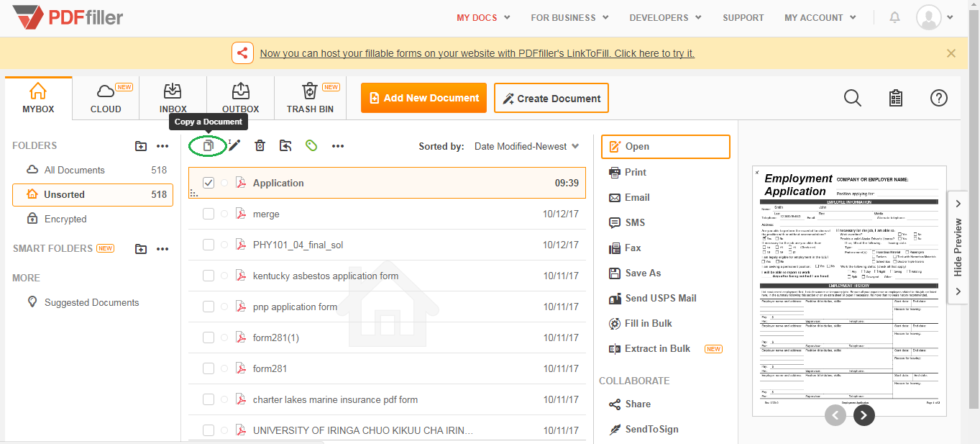Click Send USPS Mail action
Viewport: 980px width, 444px height.
[x=652, y=298]
